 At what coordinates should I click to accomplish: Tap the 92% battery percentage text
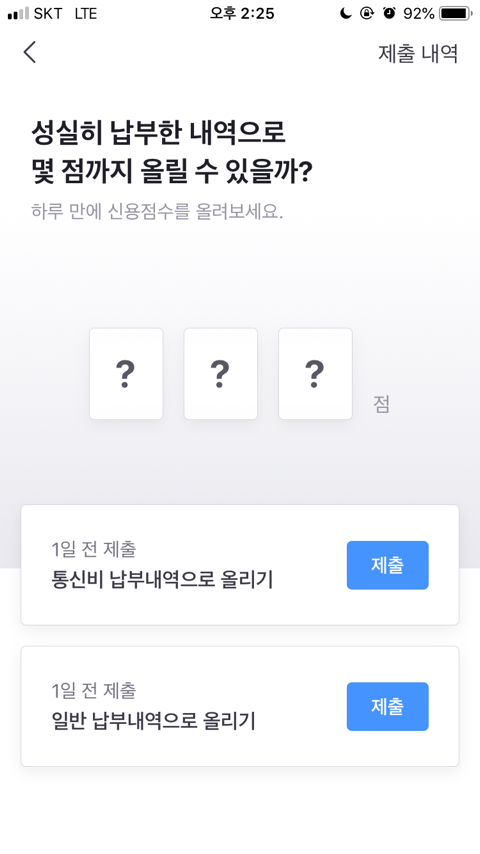coord(418,14)
